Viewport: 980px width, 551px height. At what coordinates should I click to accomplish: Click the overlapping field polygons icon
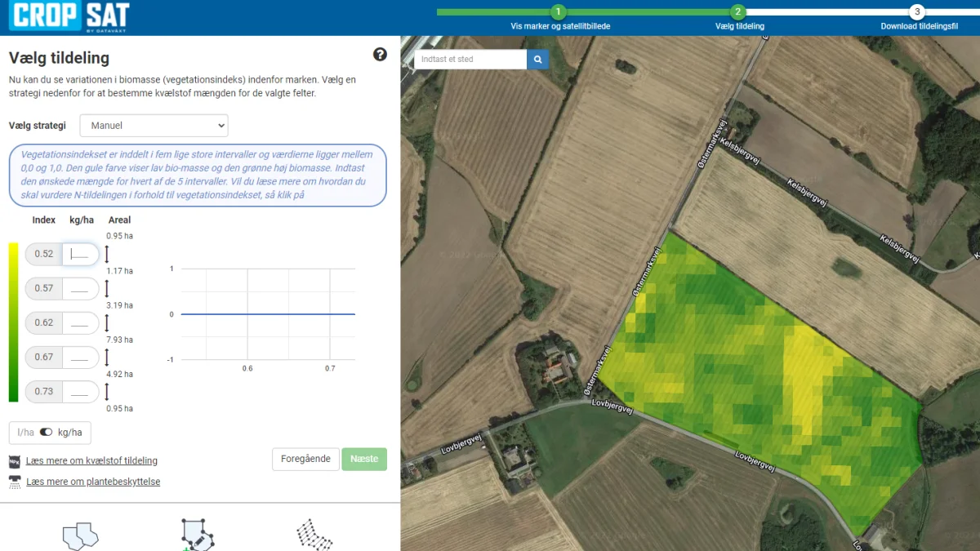point(80,535)
